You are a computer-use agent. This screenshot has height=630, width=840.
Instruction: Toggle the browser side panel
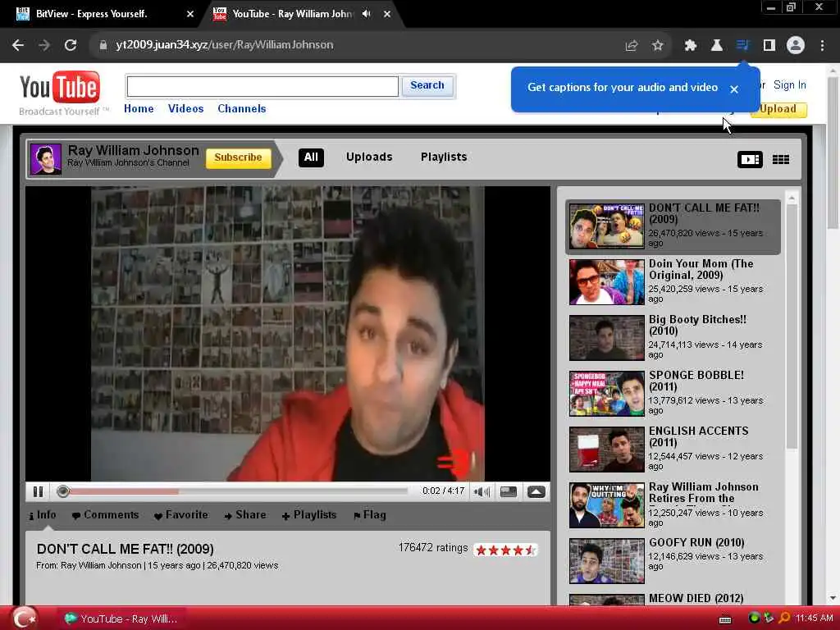(x=769, y=46)
